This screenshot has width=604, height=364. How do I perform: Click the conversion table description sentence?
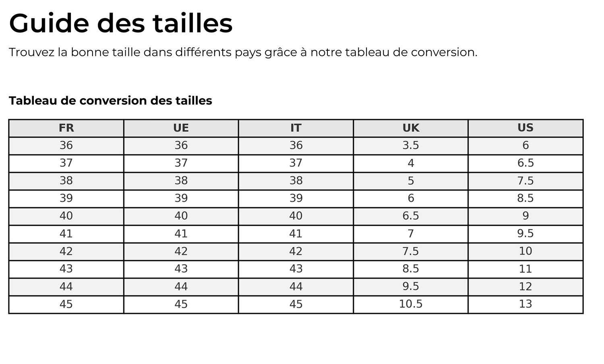pyautogui.click(x=243, y=52)
